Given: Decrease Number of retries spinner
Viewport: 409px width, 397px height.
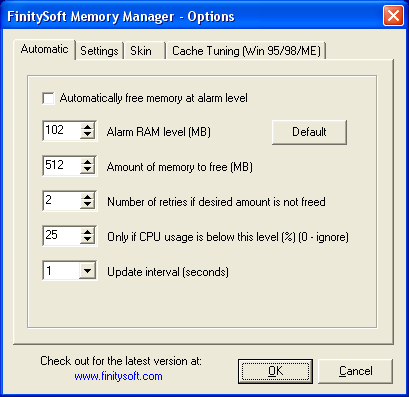Looking at the screenshot, I should 87,204.
